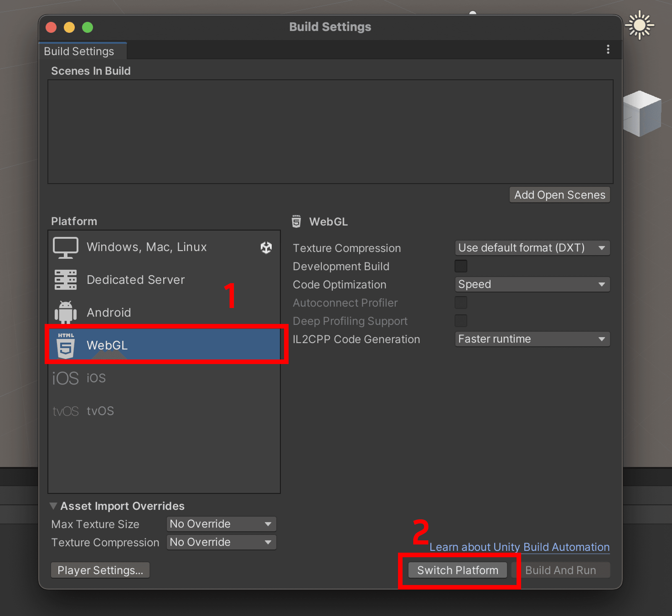This screenshot has width=672, height=616.
Task: Open Asset Import Texture Compression override dropdown
Action: point(221,542)
